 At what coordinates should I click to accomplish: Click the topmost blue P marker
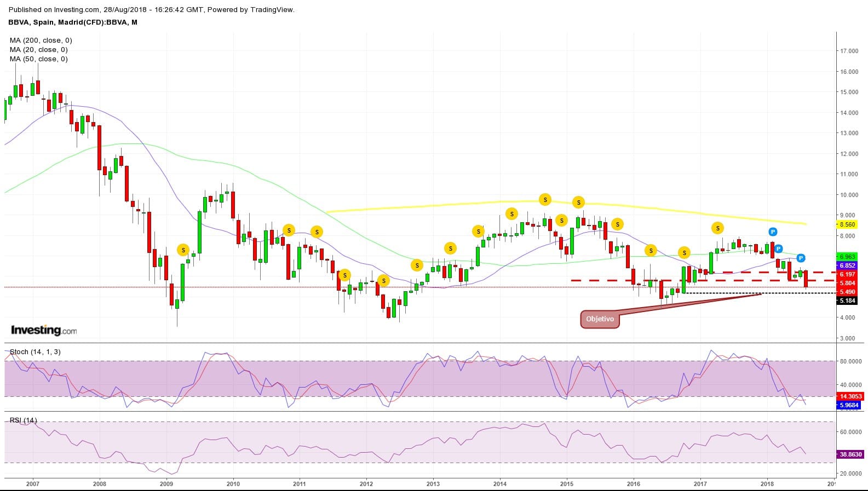tap(773, 232)
